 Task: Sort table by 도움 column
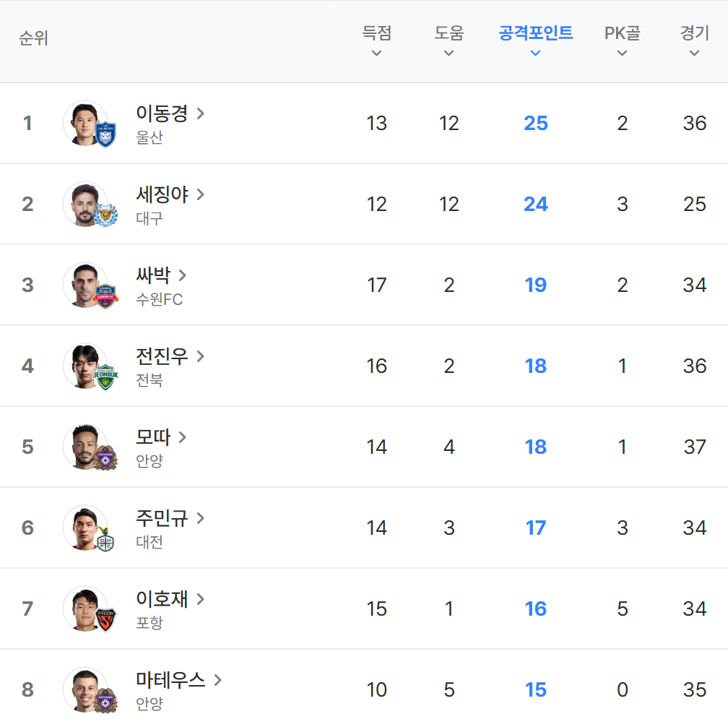(448, 40)
